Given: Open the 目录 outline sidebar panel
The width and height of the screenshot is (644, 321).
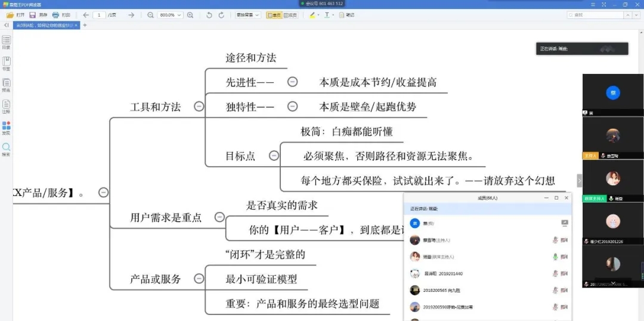Looking at the screenshot, I should [7, 42].
